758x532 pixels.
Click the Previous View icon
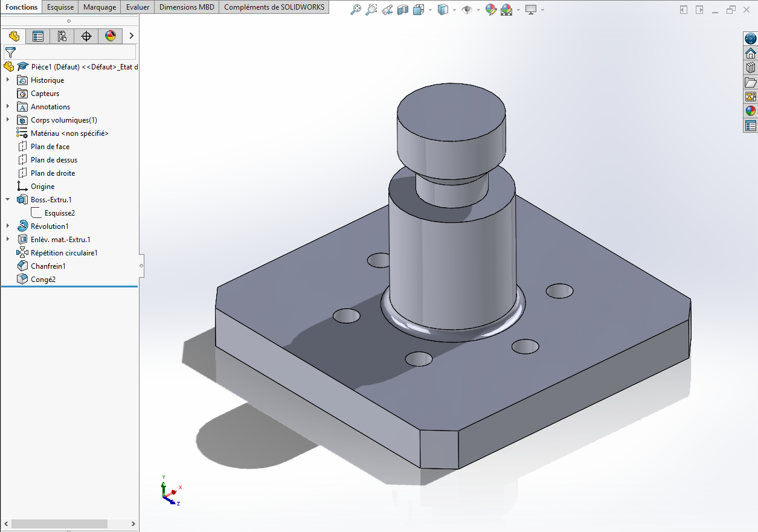(387, 10)
